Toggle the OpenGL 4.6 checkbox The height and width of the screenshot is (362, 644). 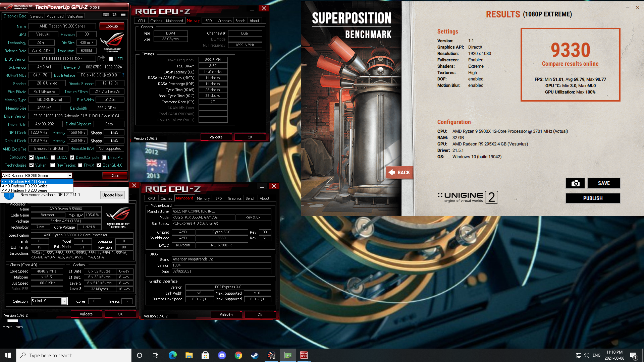click(99, 165)
